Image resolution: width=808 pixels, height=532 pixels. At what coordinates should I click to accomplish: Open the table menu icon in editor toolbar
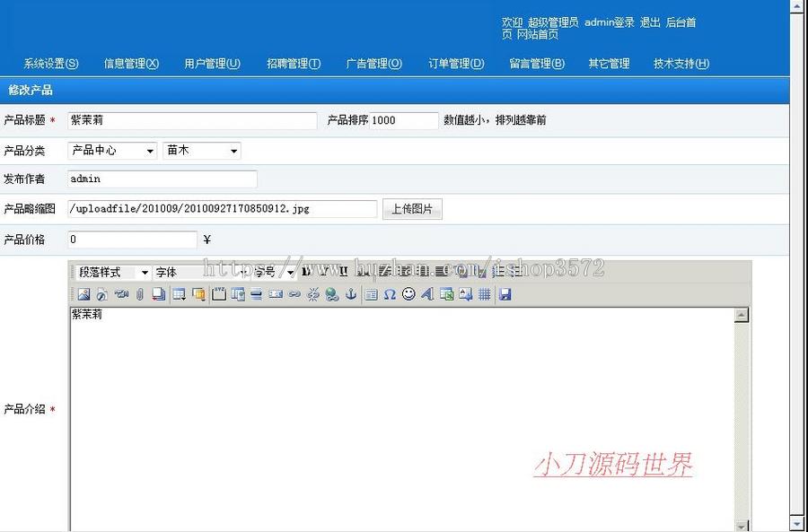tap(180, 294)
